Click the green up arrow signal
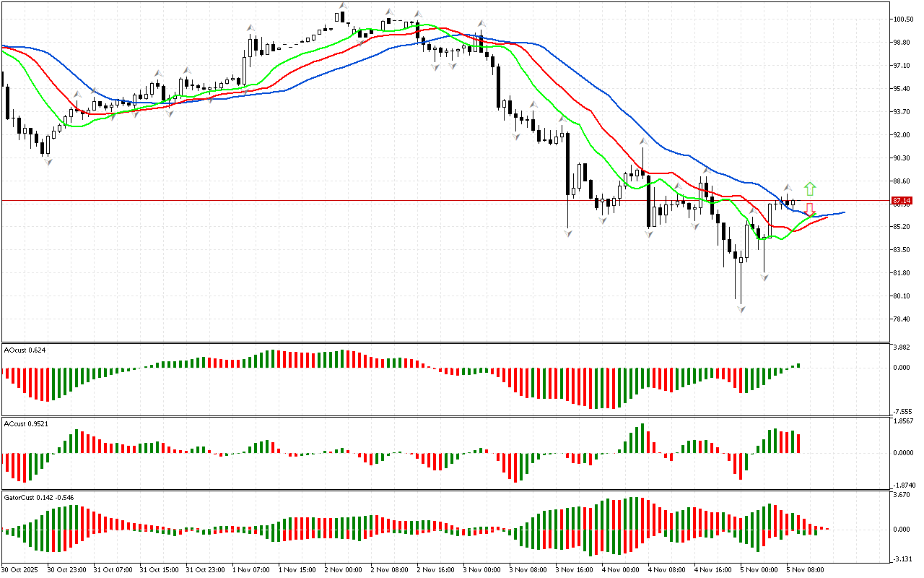Viewport: 924px width, 578px height. pyautogui.click(x=810, y=189)
